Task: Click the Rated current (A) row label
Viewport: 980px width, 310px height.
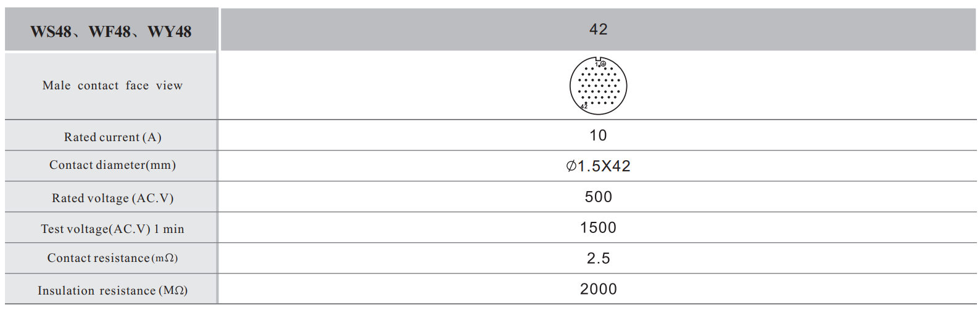Action: coord(112,137)
